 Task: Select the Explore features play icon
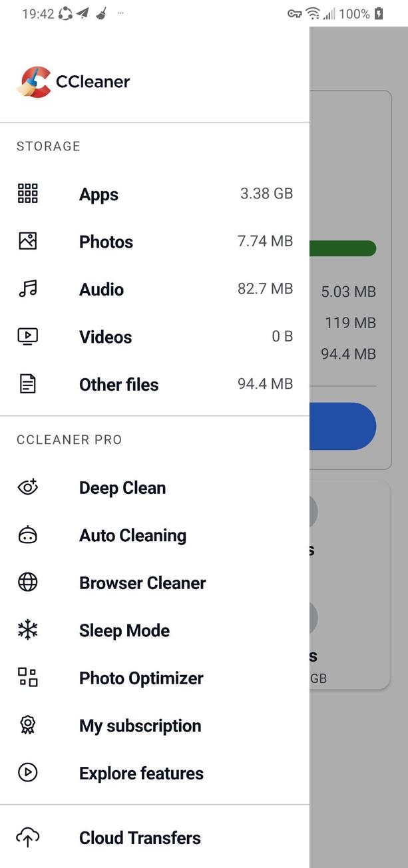pos(27,773)
